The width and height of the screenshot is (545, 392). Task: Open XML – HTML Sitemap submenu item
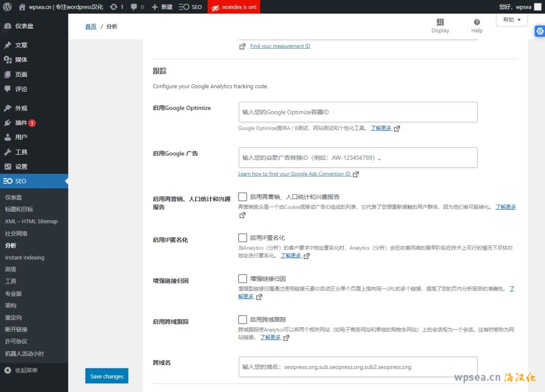point(31,221)
